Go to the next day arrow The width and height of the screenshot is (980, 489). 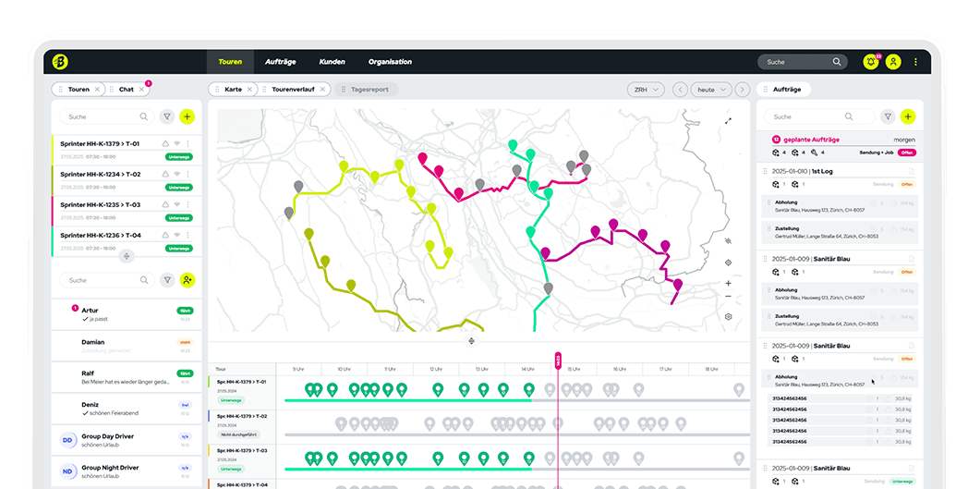tap(742, 90)
